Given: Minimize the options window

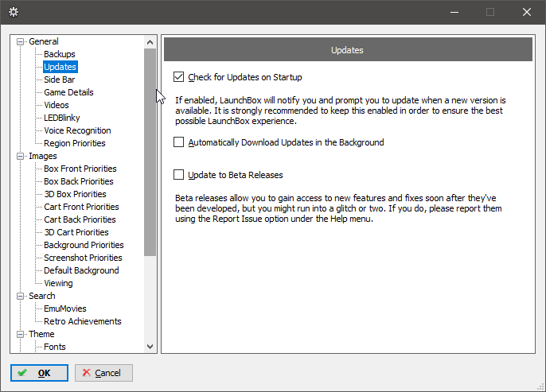Looking at the screenshot, I should pyautogui.click(x=454, y=12).
